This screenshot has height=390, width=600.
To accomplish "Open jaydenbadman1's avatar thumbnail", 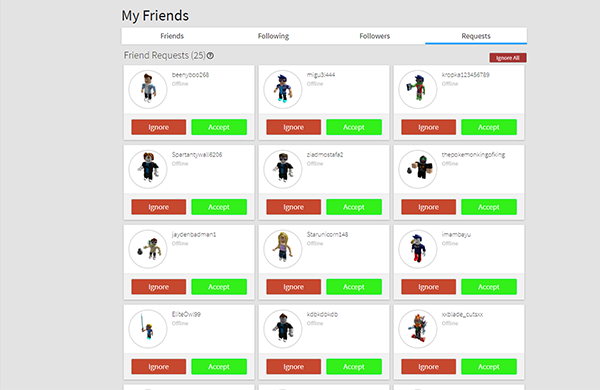I will click(148, 249).
